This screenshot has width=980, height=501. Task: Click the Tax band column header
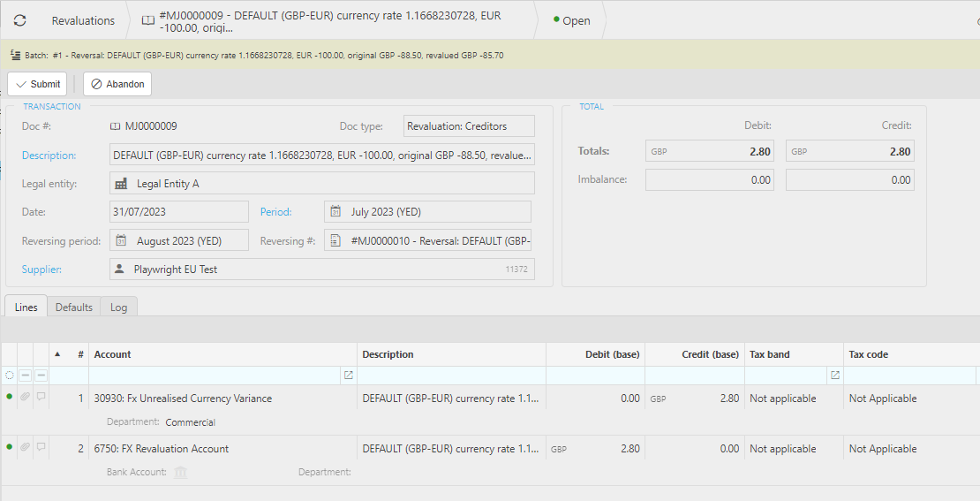tap(794, 354)
